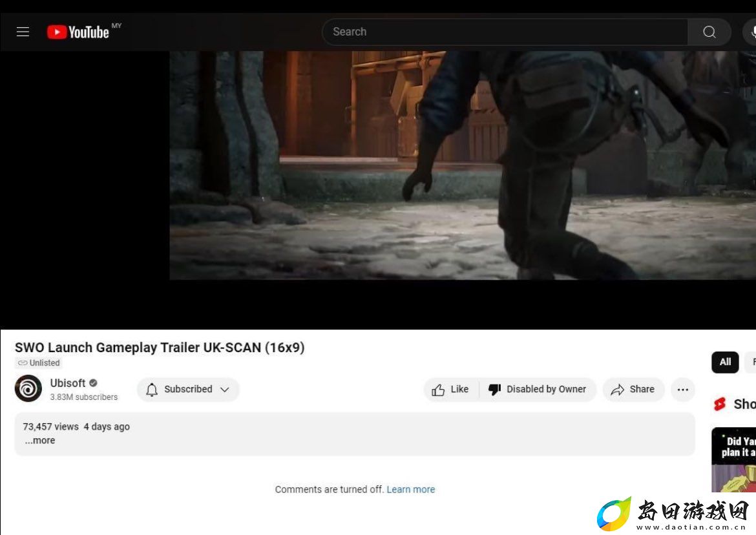Image resolution: width=756 pixels, height=535 pixels.
Task: Open the Shorts thumbnail in sidebar
Action: pyautogui.click(x=734, y=460)
